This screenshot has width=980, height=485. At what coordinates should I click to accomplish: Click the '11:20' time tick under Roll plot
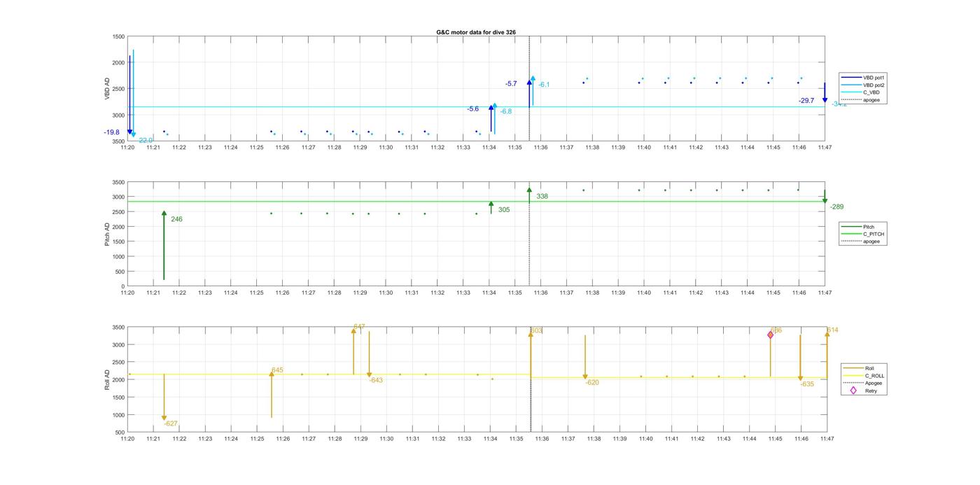(x=127, y=439)
